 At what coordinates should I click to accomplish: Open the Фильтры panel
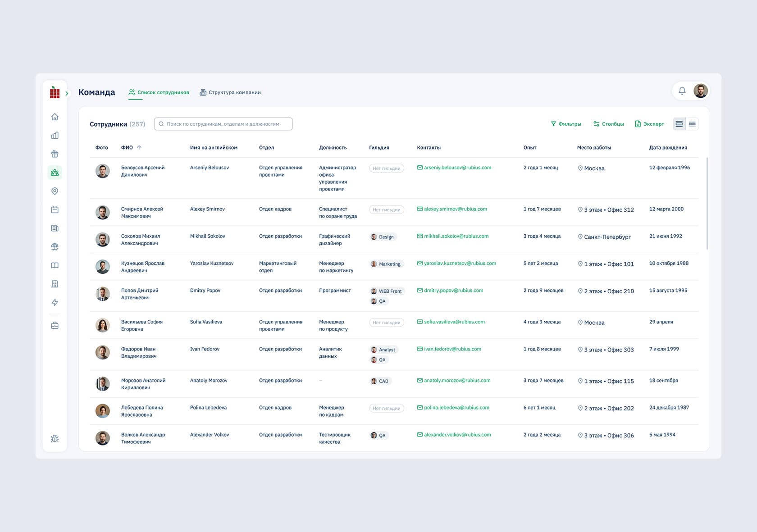point(566,124)
